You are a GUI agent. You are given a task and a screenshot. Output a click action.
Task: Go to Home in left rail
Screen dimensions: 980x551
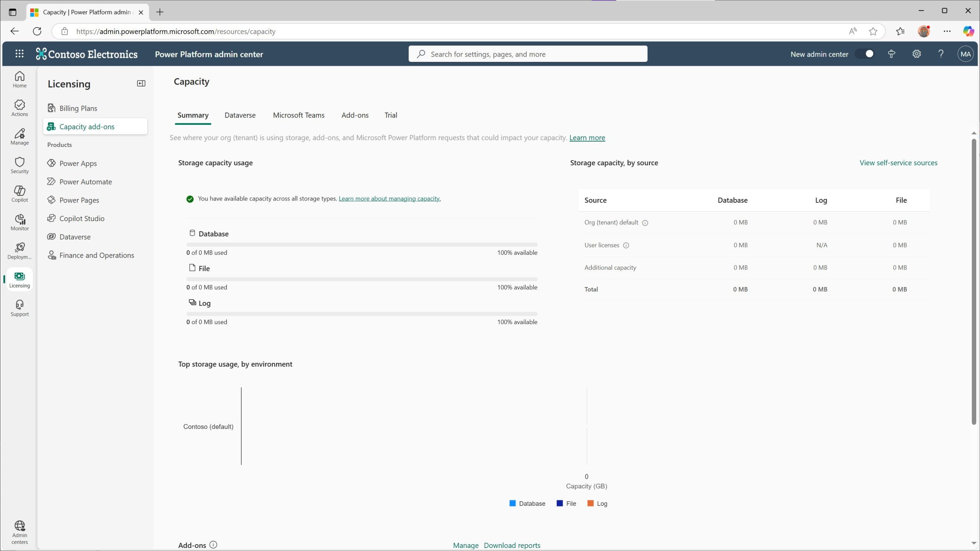[20, 80]
